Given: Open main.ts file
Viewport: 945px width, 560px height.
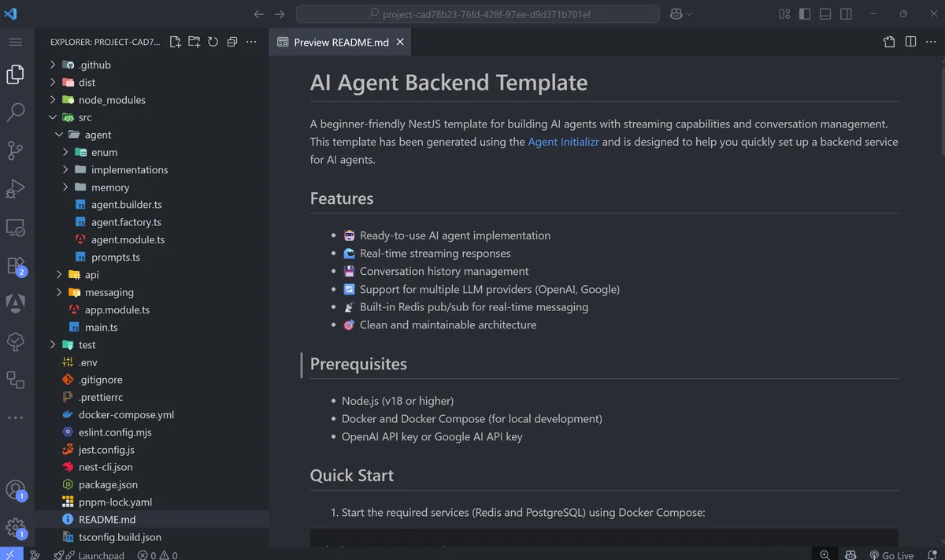Looking at the screenshot, I should 101,327.
